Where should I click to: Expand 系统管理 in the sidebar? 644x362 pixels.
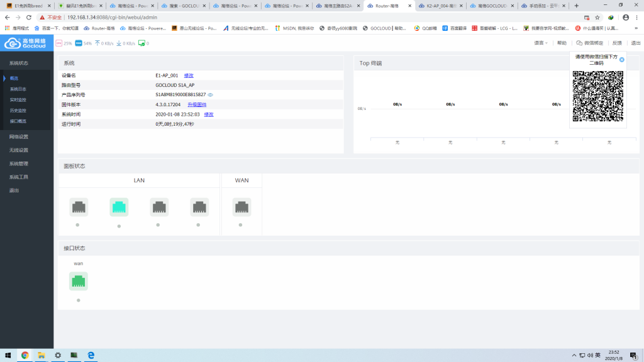pos(19,163)
